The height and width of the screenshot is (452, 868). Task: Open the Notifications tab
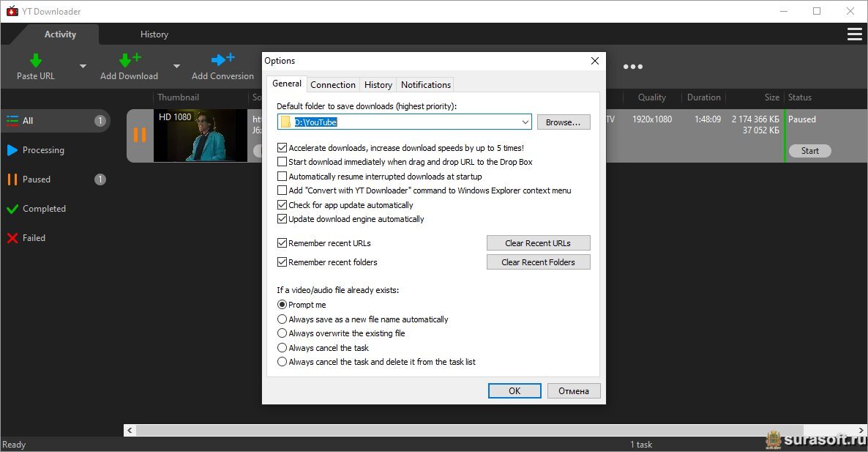[426, 85]
